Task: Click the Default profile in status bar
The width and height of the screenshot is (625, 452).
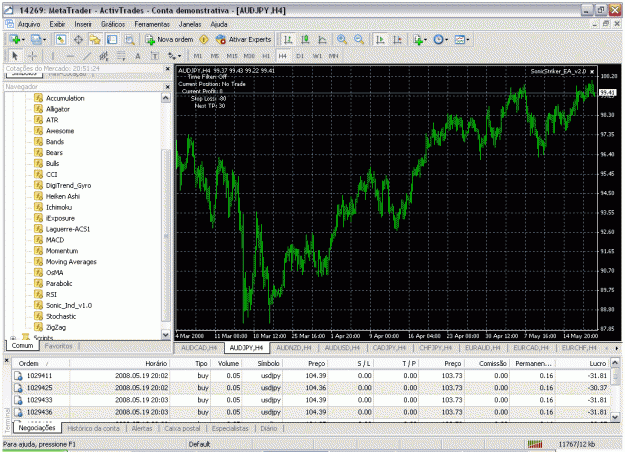Action: coord(199,444)
